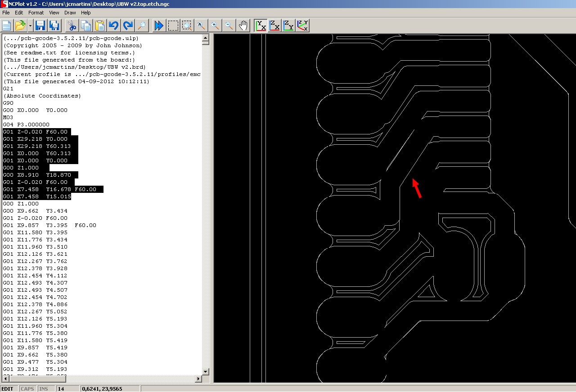Viewport: 576px width, 392px height.
Task: Select the rectangle selection tool
Action: pyautogui.click(x=173, y=26)
